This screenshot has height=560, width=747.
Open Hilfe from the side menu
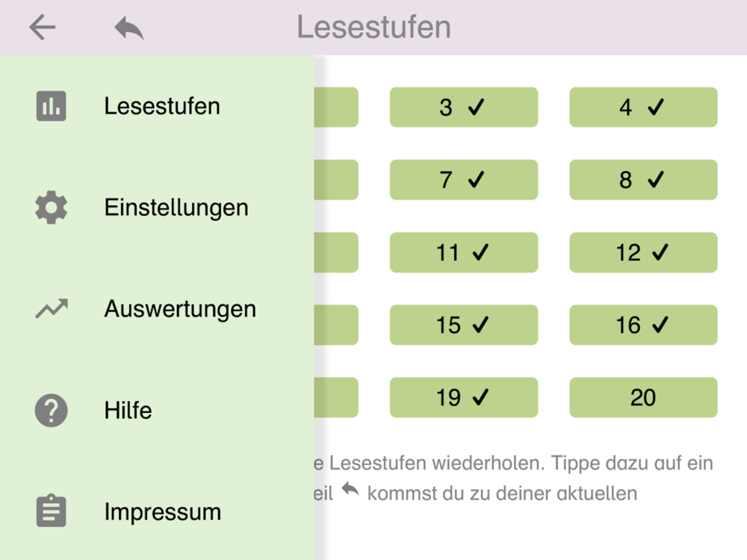[x=157, y=410]
